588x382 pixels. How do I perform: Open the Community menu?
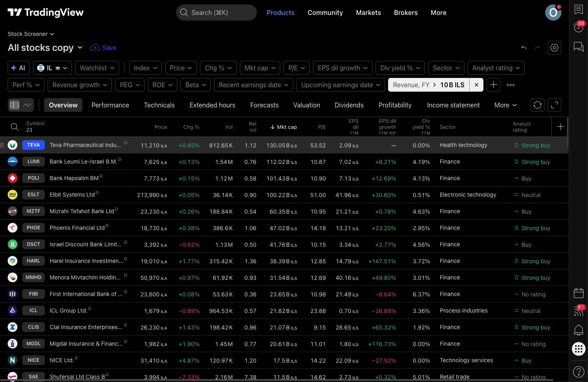[x=325, y=13]
